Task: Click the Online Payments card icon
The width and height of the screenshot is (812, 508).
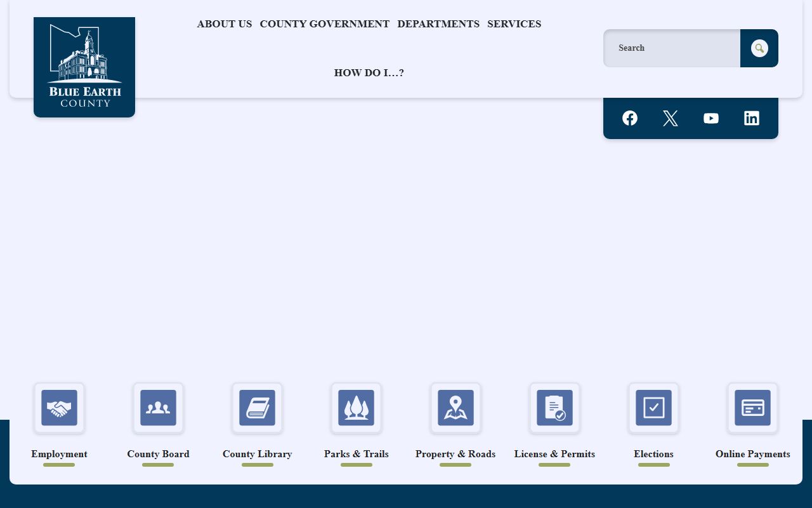Action: [752, 408]
